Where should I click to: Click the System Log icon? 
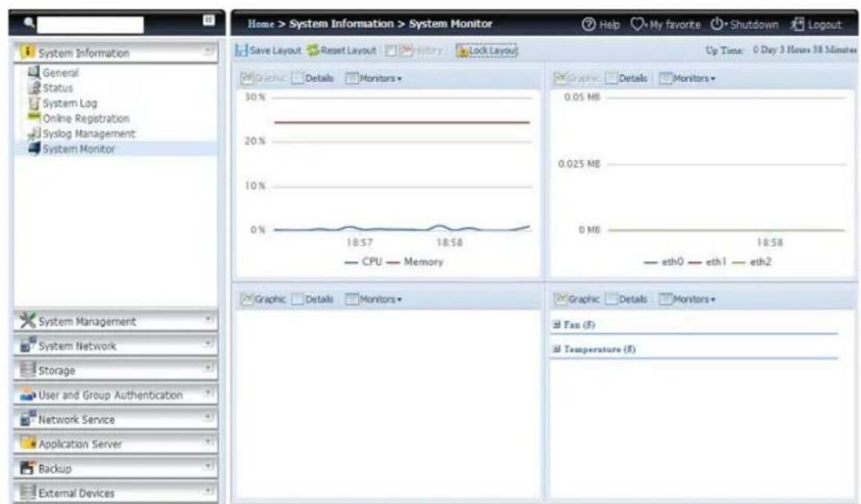pyautogui.click(x=34, y=102)
